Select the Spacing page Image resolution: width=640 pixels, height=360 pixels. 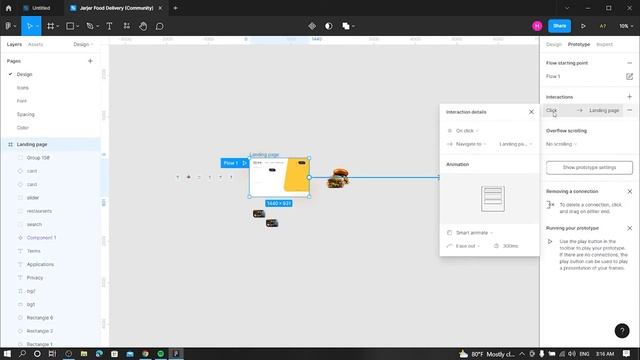point(25,114)
